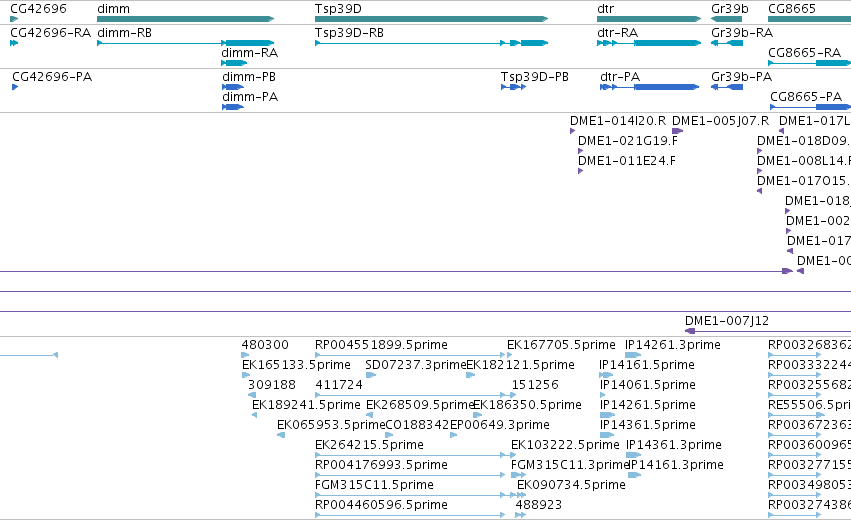Image resolution: width=851 pixels, height=520 pixels.
Task: Select the dimm-RA transcript
Action: (234, 63)
